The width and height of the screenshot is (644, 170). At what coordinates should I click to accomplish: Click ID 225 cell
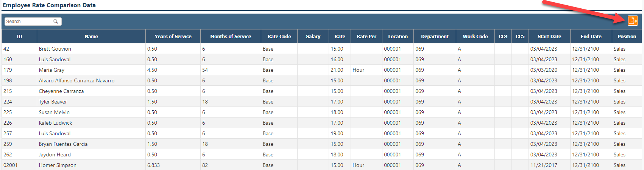pyautogui.click(x=19, y=112)
